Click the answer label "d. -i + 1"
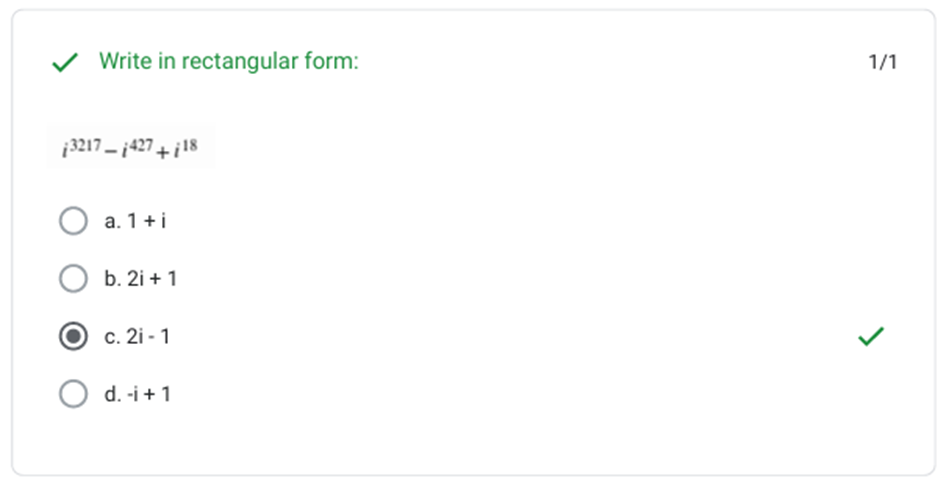 point(137,394)
